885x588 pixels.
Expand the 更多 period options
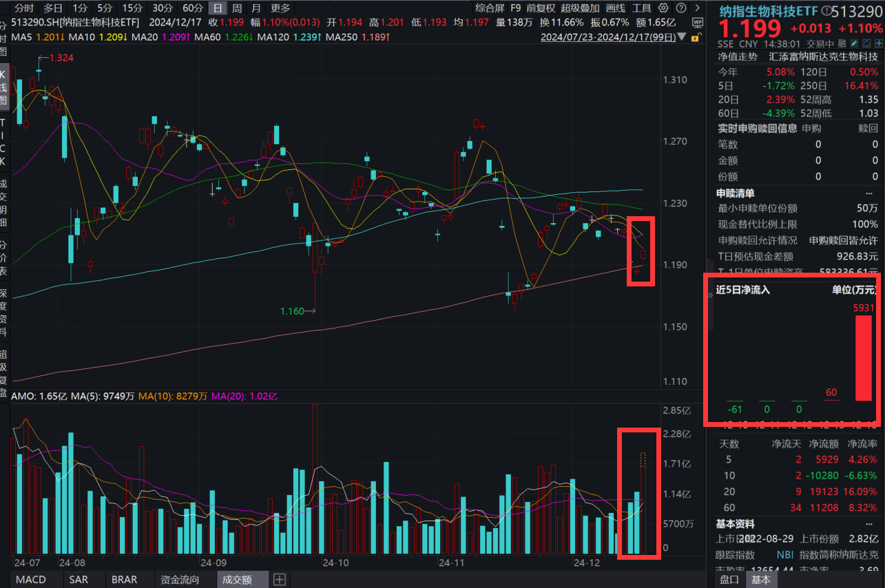pyautogui.click(x=280, y=8)
